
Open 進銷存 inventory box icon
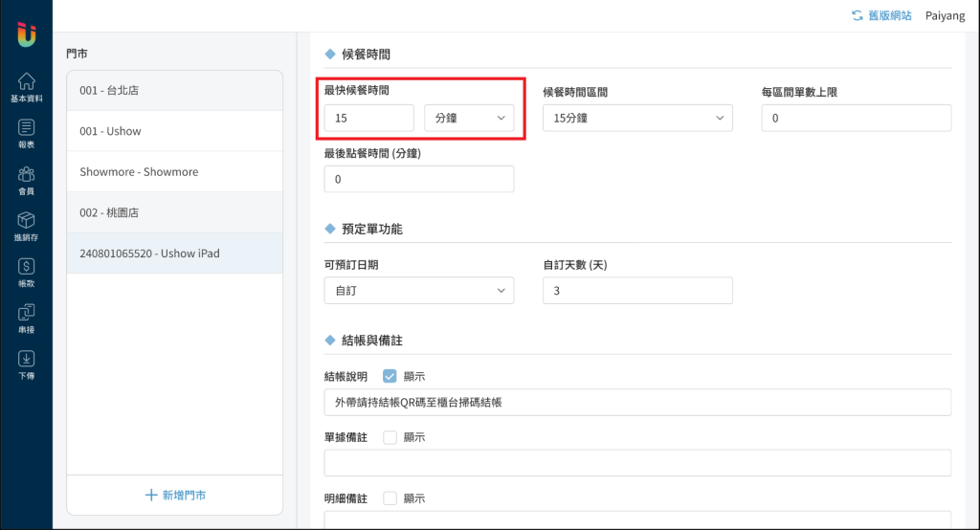(26, 226)
